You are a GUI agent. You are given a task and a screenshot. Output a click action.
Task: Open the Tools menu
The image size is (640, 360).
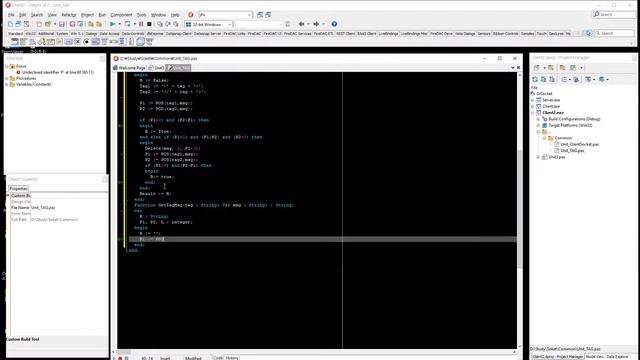(141, 15)
